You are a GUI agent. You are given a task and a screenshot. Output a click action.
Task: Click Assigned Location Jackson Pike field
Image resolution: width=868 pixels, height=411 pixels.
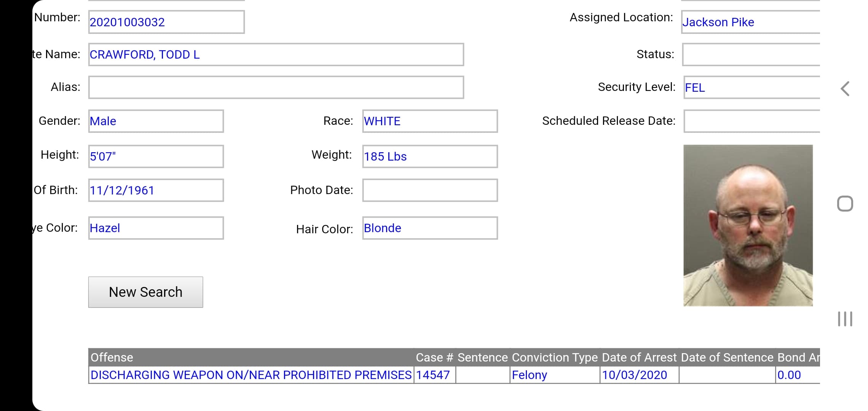(x=750, y=22)
